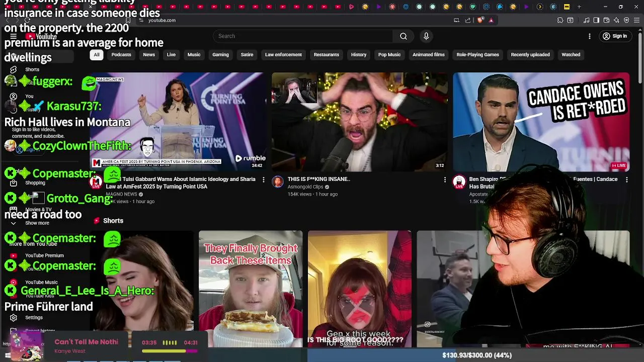Open the browser main menu icon
Viewport: 644px width, 362px height.
click(x=637, y=20)
